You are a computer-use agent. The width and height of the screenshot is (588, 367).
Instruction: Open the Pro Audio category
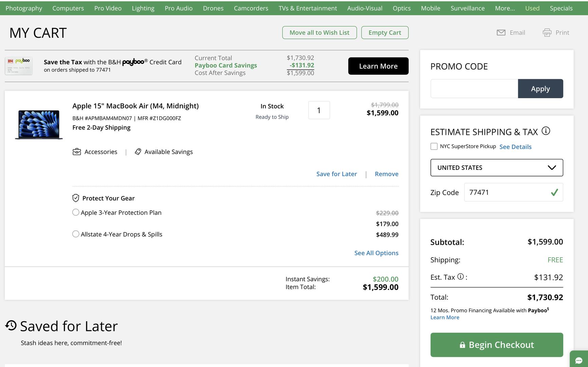[x=179, y=8]
